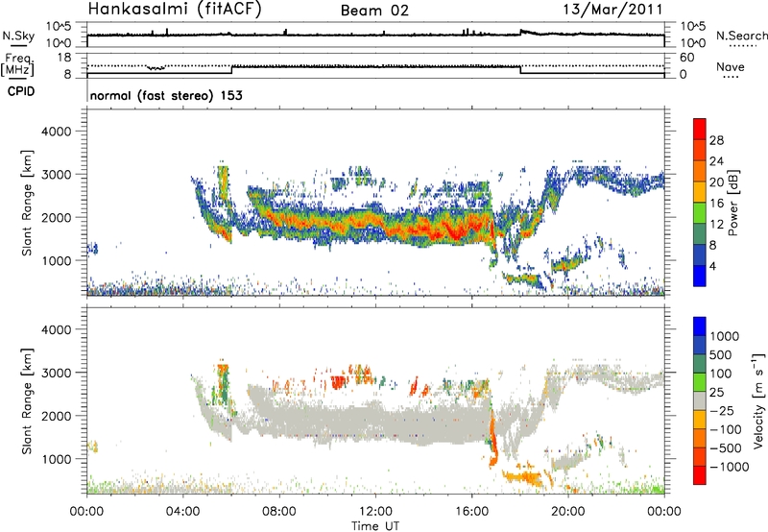The height and width of the screenshot is (532, 768).
Task: Click "2000" on the Power panel axis
Action: click(56, 217)
